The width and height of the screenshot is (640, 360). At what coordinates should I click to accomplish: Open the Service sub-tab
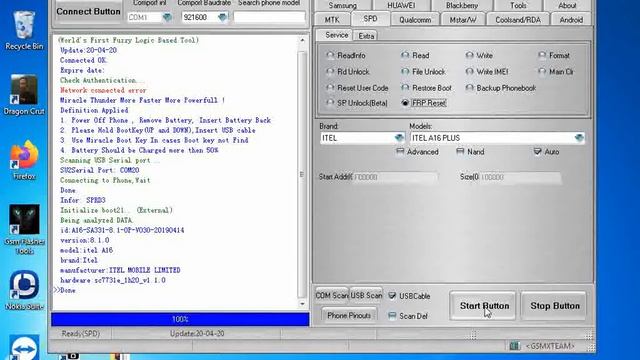click(x=336, y=35)
